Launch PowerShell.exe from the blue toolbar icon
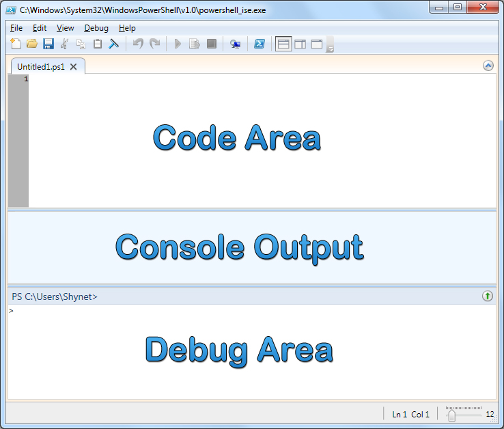Screen dimensions: 504x429 (260, 44)
